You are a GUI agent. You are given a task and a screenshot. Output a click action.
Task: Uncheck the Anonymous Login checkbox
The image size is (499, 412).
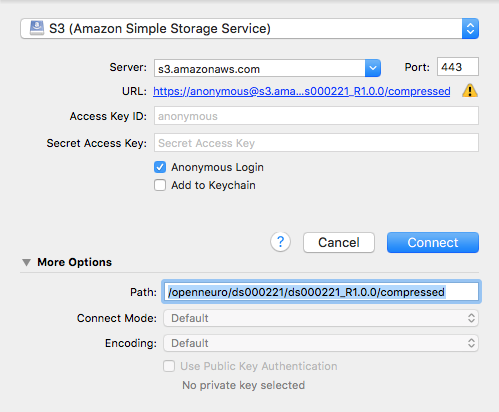pyautogui.click(x=160, y=167)
